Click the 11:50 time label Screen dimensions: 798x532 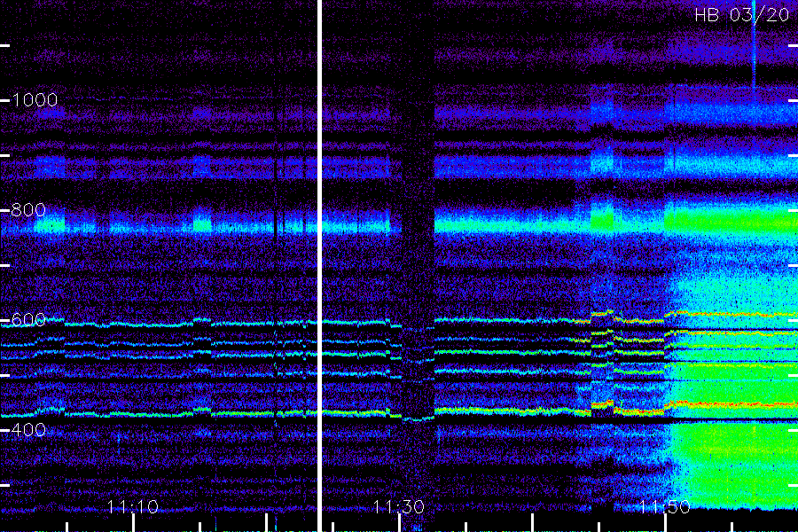click(665, 506)
